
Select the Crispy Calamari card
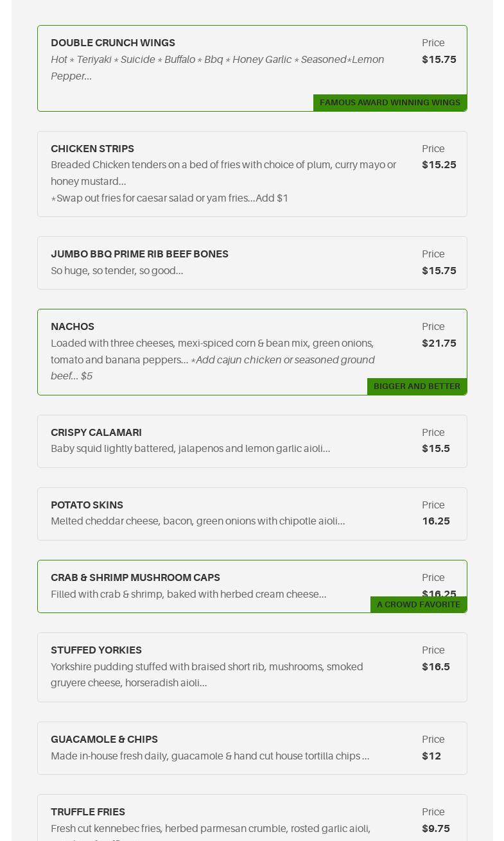coord(252,441)
